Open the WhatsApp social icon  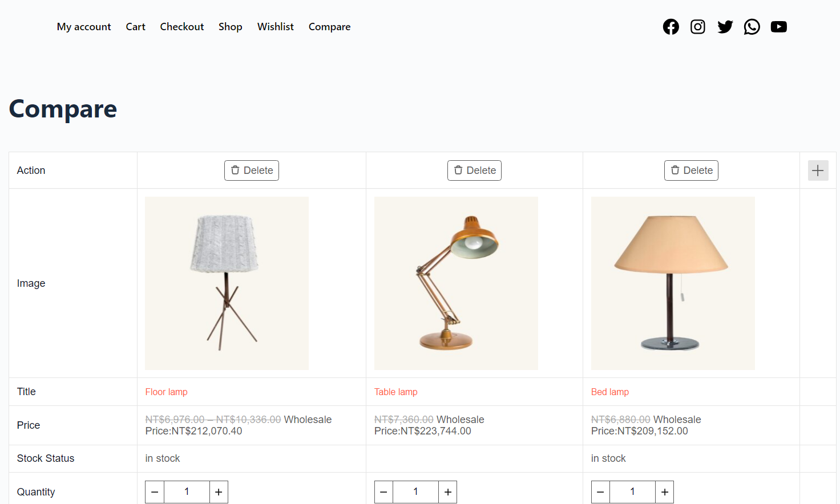pos(752,26)
